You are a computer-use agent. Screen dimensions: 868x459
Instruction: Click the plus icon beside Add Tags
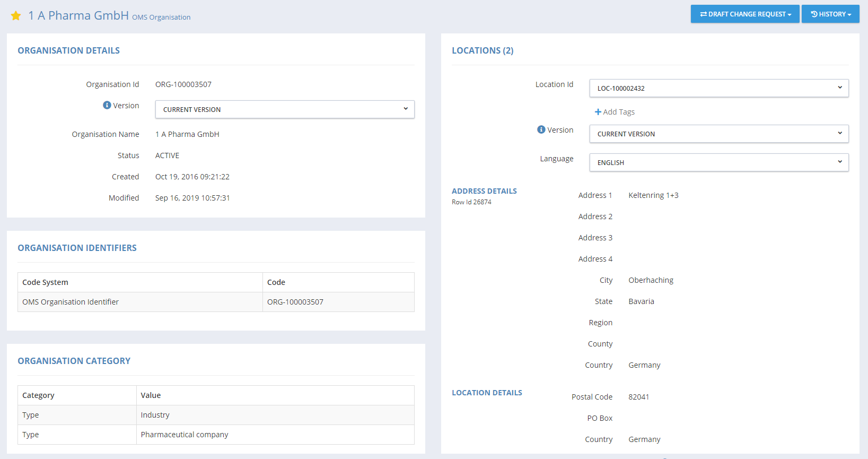(598, 112)
